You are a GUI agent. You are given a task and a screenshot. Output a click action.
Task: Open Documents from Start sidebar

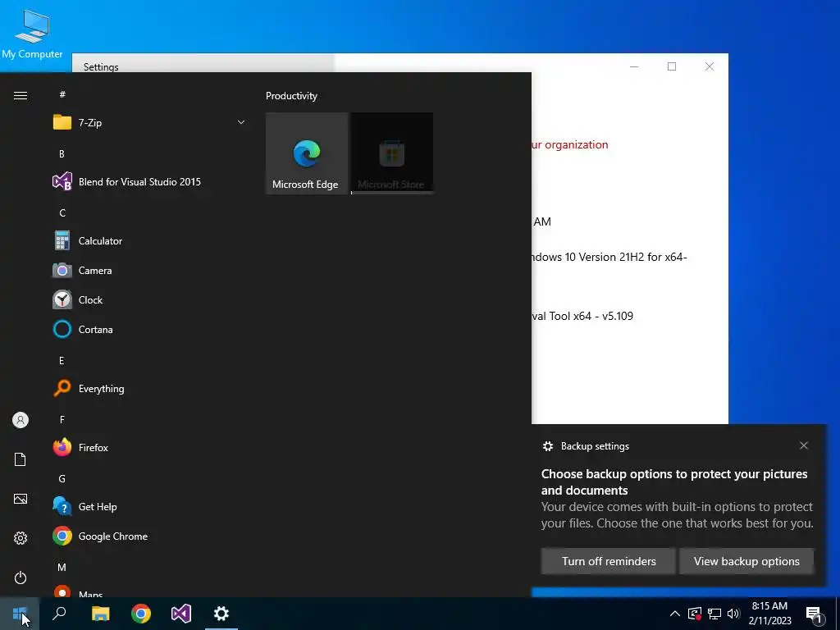[x=21, y=459]
